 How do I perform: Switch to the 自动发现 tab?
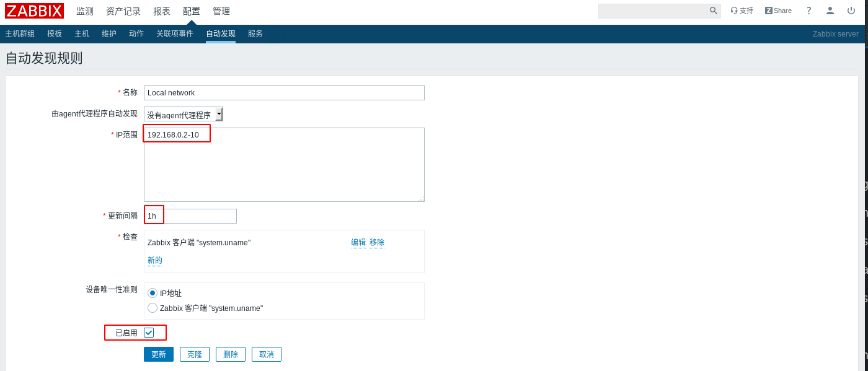[x=221, y=34]
